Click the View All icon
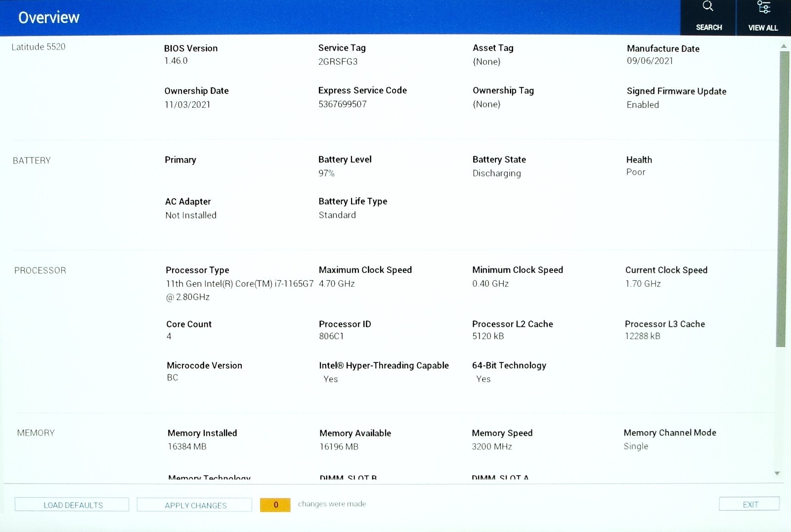Viewport: 791px width, 532px height. coord(763,7)
